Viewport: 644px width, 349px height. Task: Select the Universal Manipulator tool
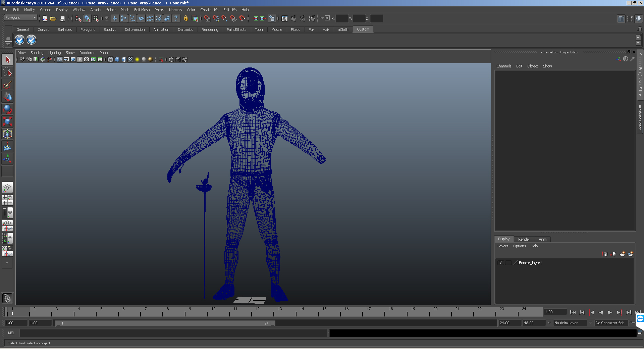pyautogui.click(x=7, y=134)
